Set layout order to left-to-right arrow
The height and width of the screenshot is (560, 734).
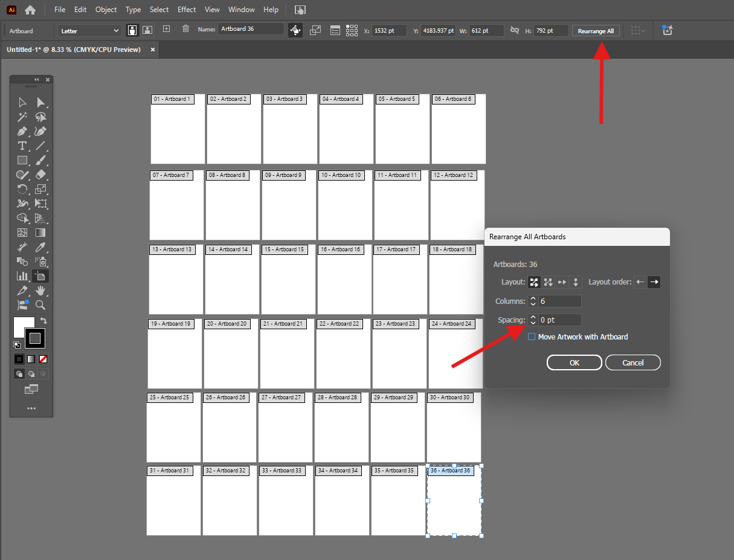click(x=654, y=282)
